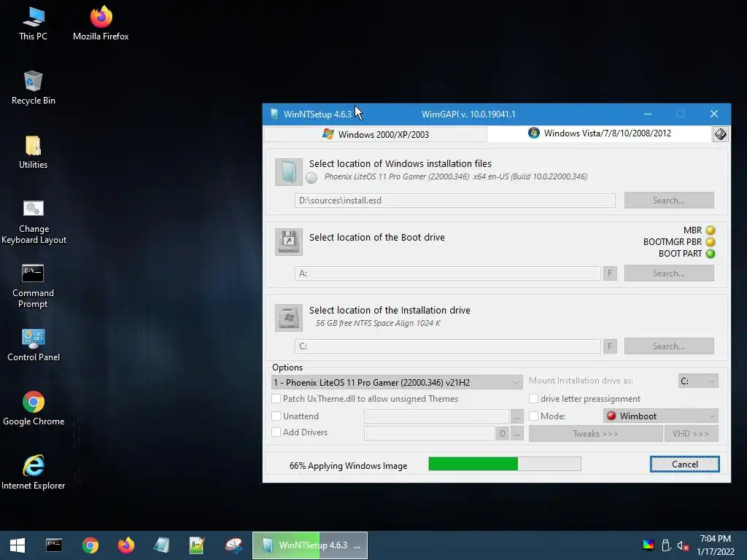747x560 pixels.
Task: Open Chrome from the taskbar
Action: point(90,545)
